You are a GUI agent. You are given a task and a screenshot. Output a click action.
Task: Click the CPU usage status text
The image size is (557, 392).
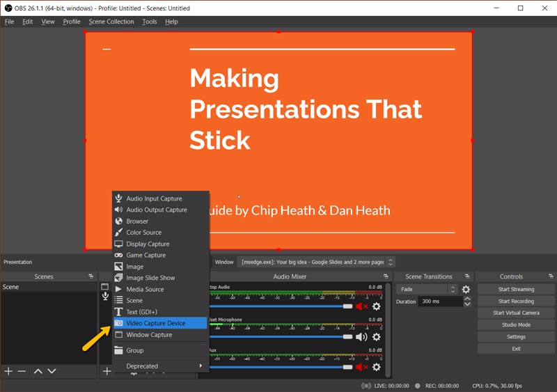point(497,386)
